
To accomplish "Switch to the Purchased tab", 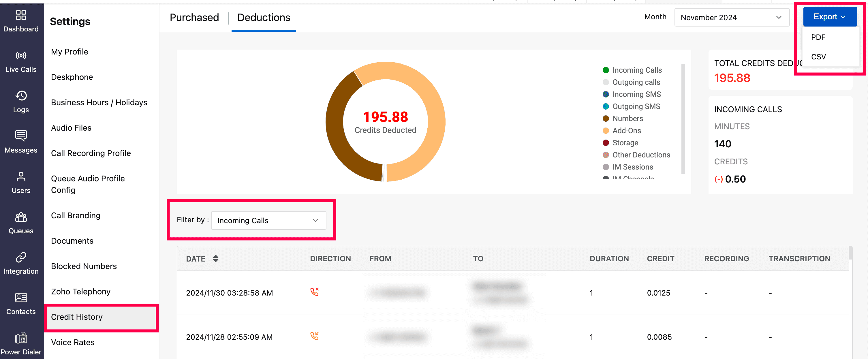I will coord(194,18).
